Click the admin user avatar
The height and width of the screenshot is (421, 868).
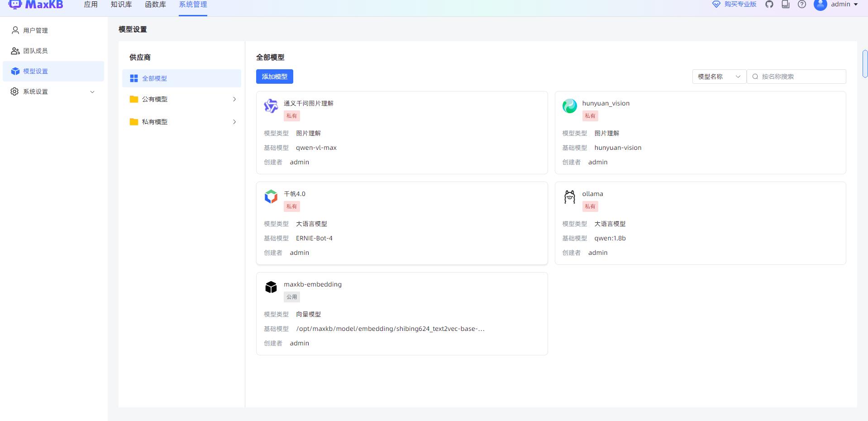point(820,5)
